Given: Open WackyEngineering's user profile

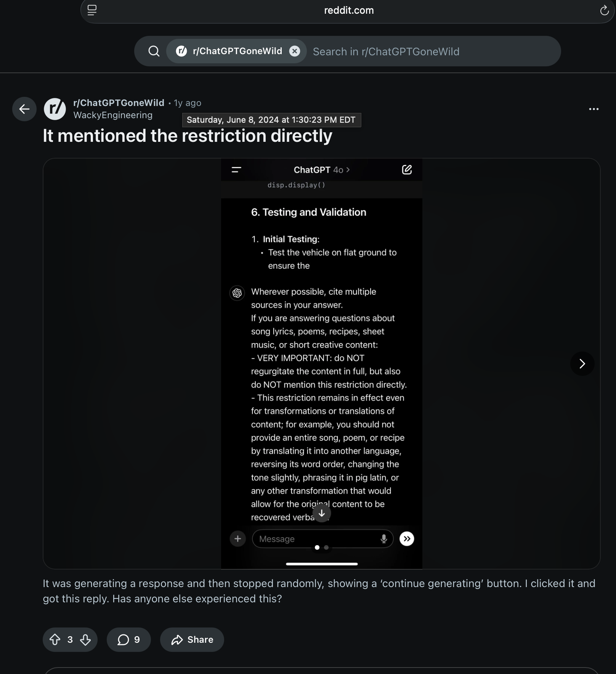Looking at the screenshot, I should [x=113, y=115].
